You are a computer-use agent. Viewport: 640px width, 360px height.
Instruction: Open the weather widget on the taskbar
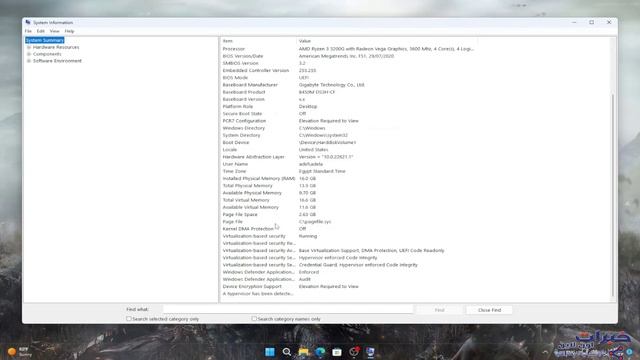20,352
